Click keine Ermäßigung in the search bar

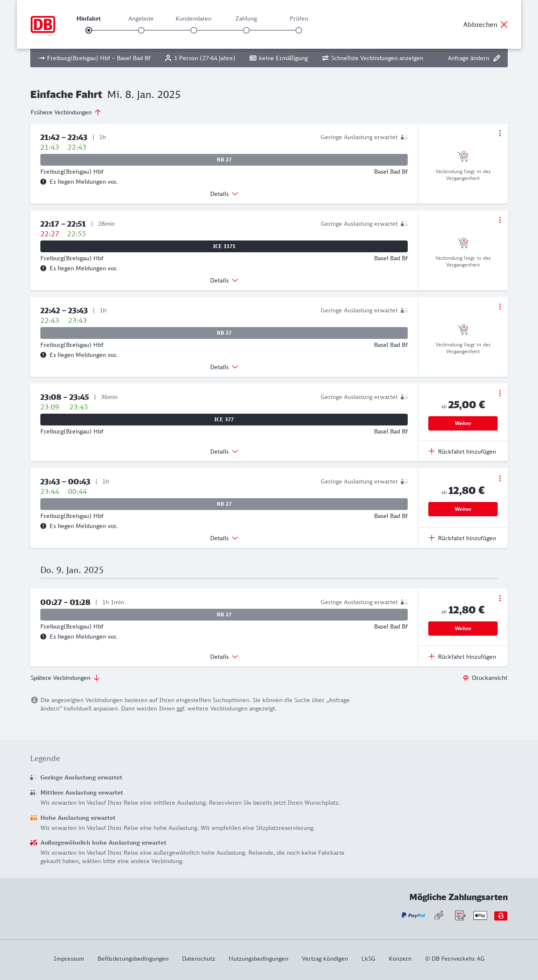[279, 58]
